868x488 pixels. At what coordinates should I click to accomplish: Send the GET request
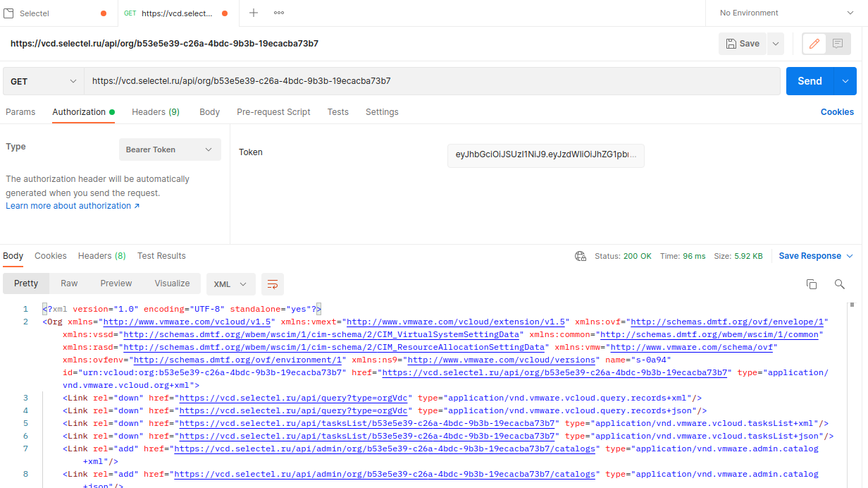(810, 81)
